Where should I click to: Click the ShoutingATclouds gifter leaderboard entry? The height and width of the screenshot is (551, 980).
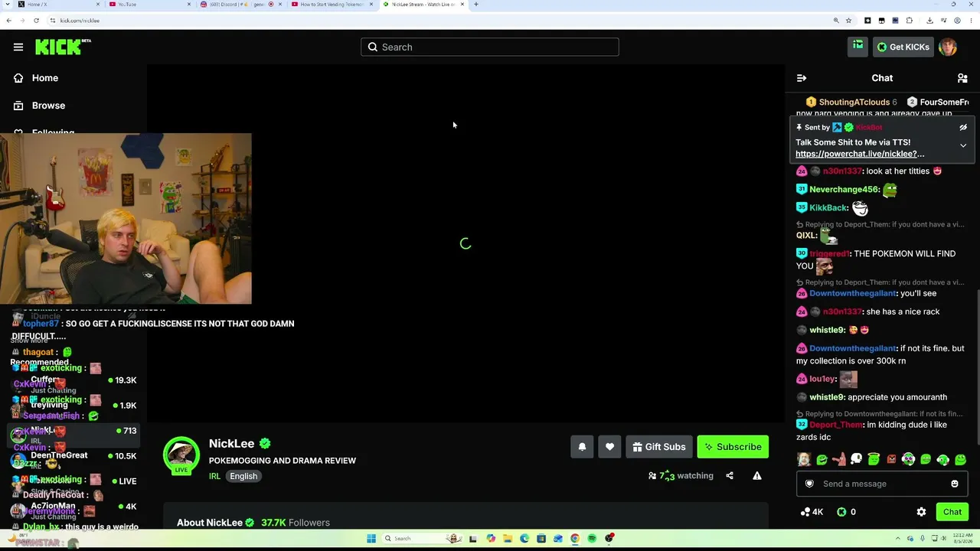851,102
